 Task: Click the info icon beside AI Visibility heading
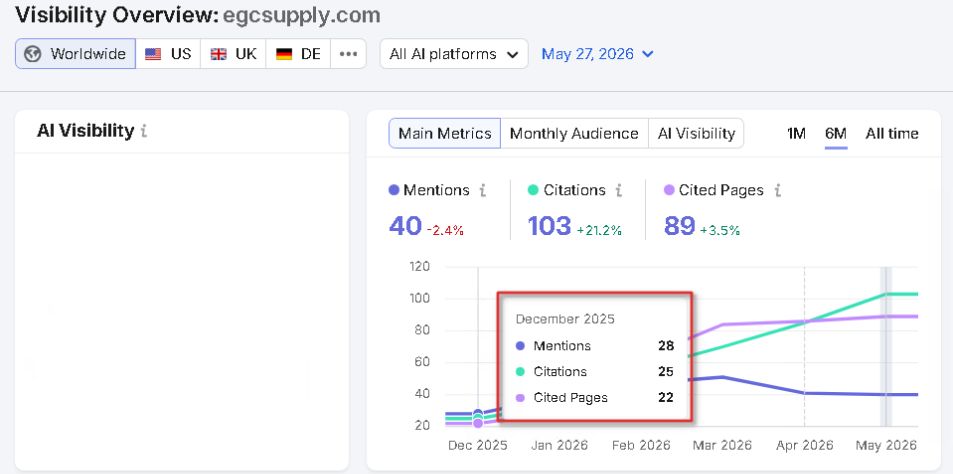click(144, 131)
